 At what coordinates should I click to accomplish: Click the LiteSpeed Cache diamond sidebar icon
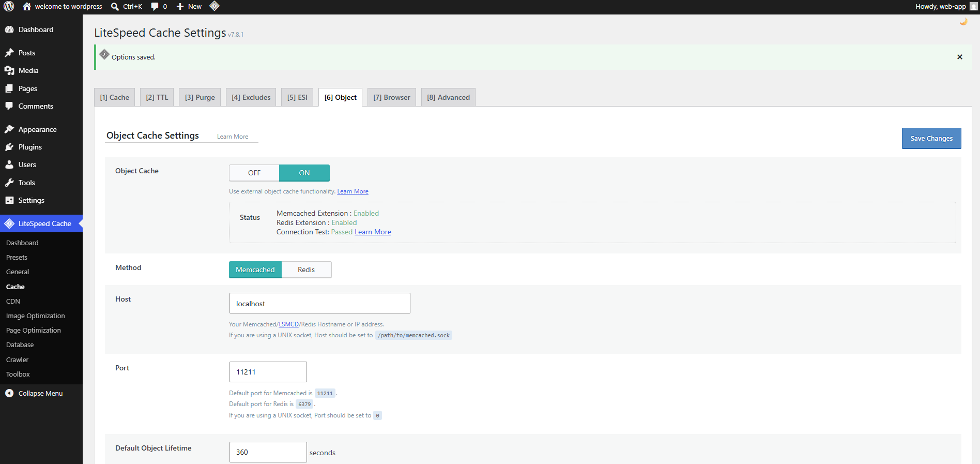click(x=9, y=223)
